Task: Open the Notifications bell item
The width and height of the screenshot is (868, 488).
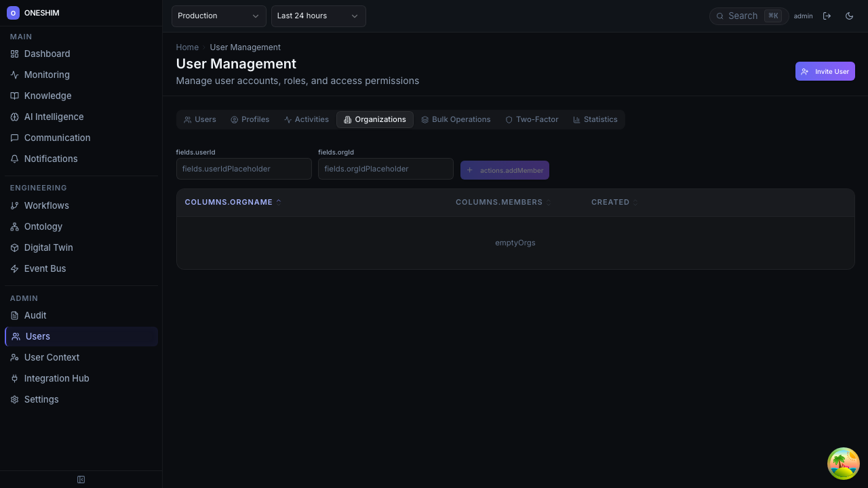Action: pyautogui.click(x=50, y=159)
